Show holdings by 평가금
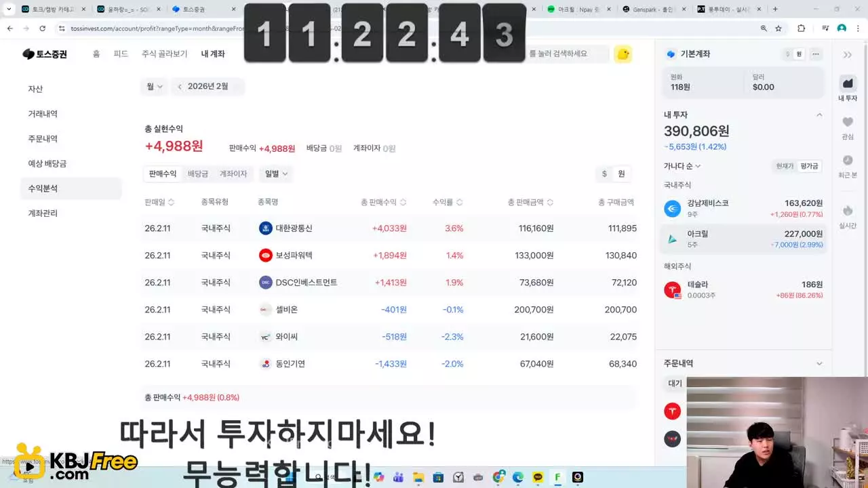Image resolution: width=868 pixels, height=488 pixels. 809,166
